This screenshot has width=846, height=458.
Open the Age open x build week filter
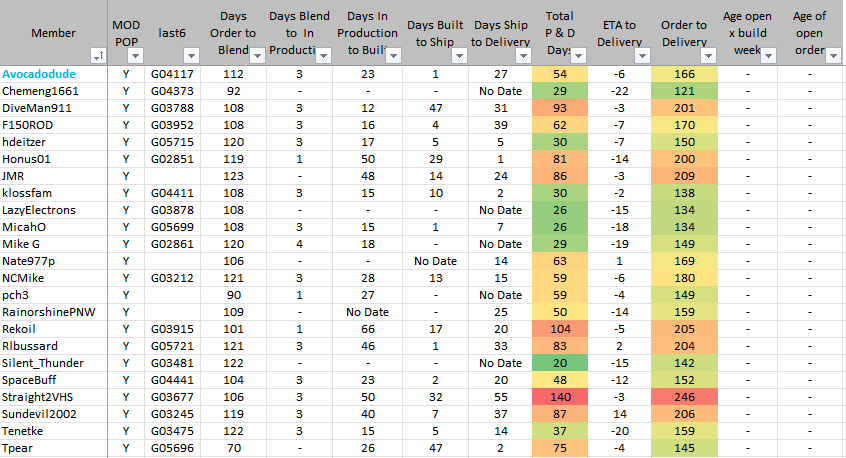[x=770, y=56]
